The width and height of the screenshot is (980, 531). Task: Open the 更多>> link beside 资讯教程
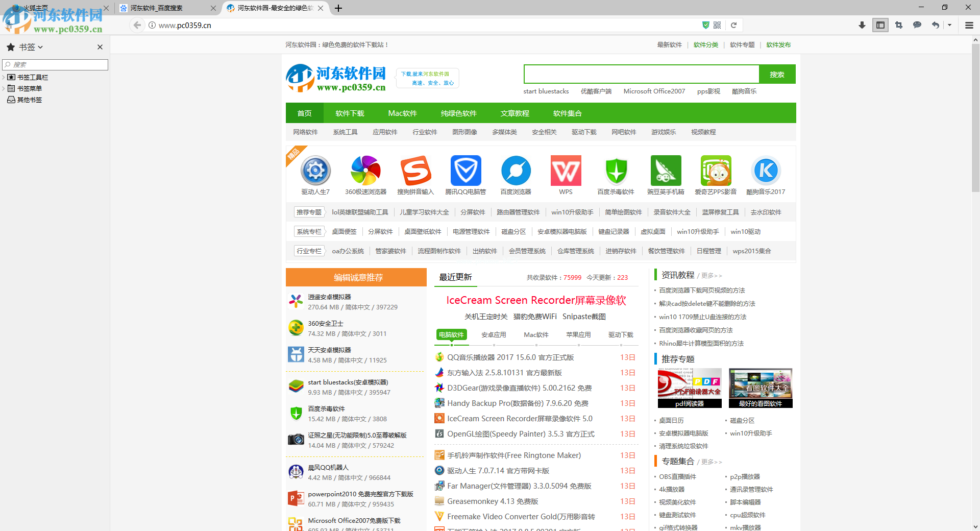pyautogui.click(x=710, y=275)
